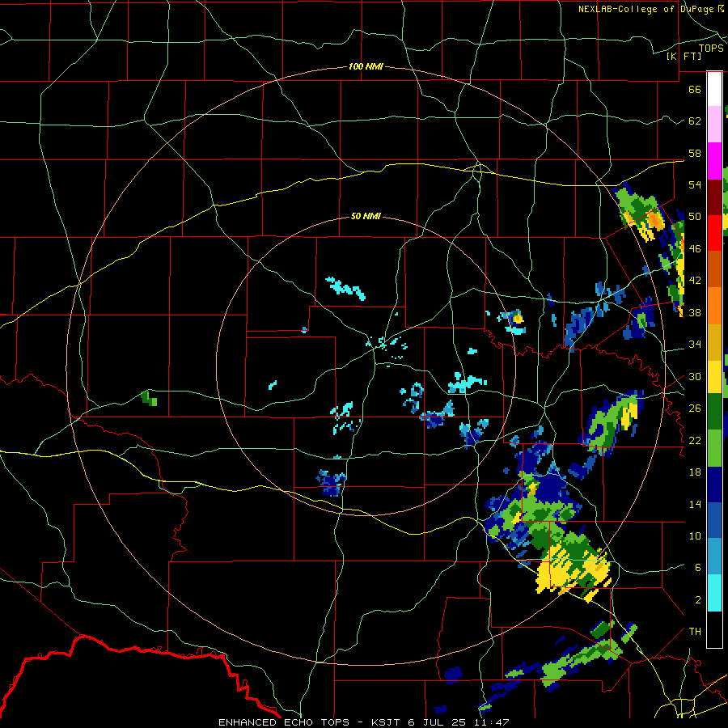Select the bright red legend swatch
728x728 pixels.
point(714,233)
